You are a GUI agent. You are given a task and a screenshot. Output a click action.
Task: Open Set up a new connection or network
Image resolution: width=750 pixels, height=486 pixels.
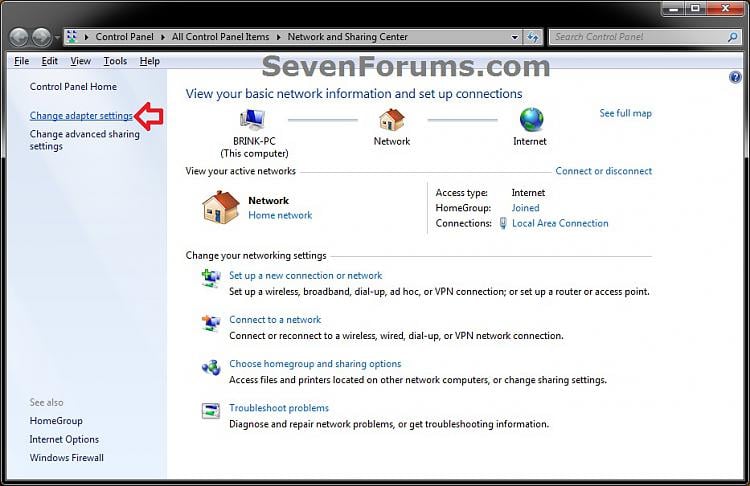pyautogui.click(x=306, y=276)
